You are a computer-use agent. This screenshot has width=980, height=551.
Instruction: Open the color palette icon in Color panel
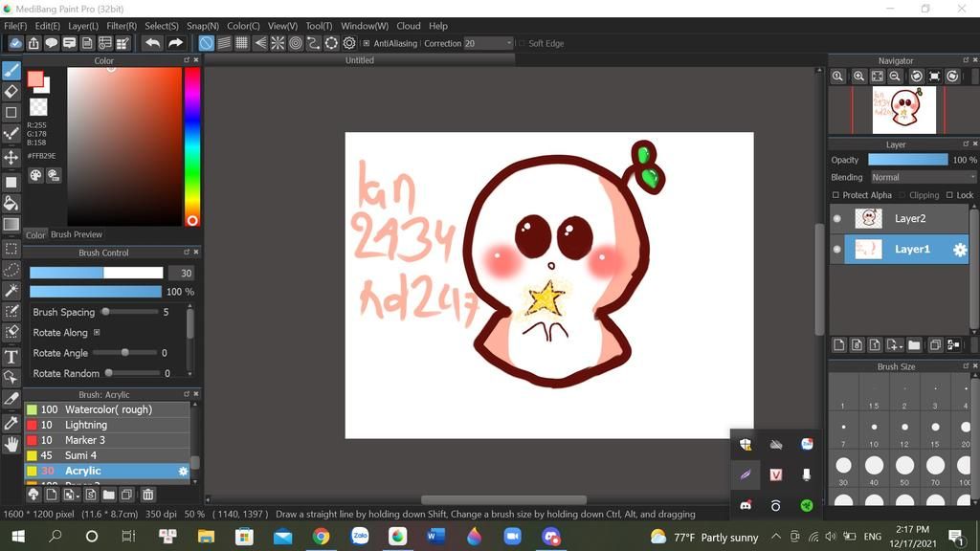point(35,176)
